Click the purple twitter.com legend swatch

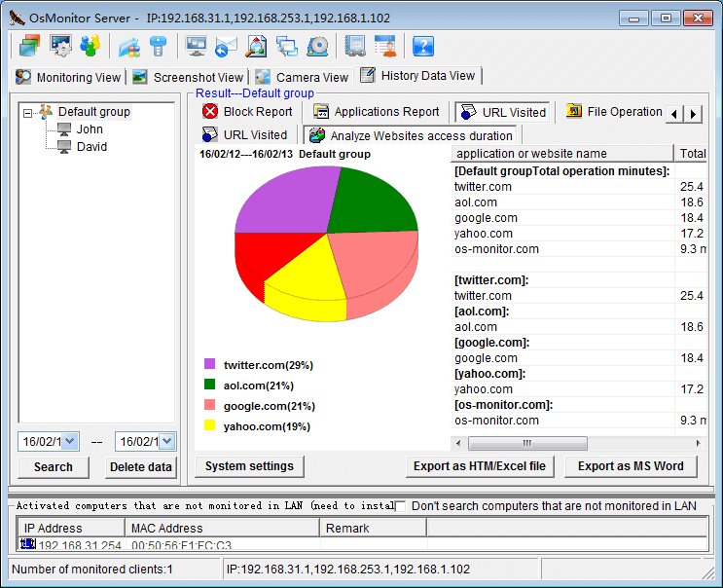click(x=209, y=364)
